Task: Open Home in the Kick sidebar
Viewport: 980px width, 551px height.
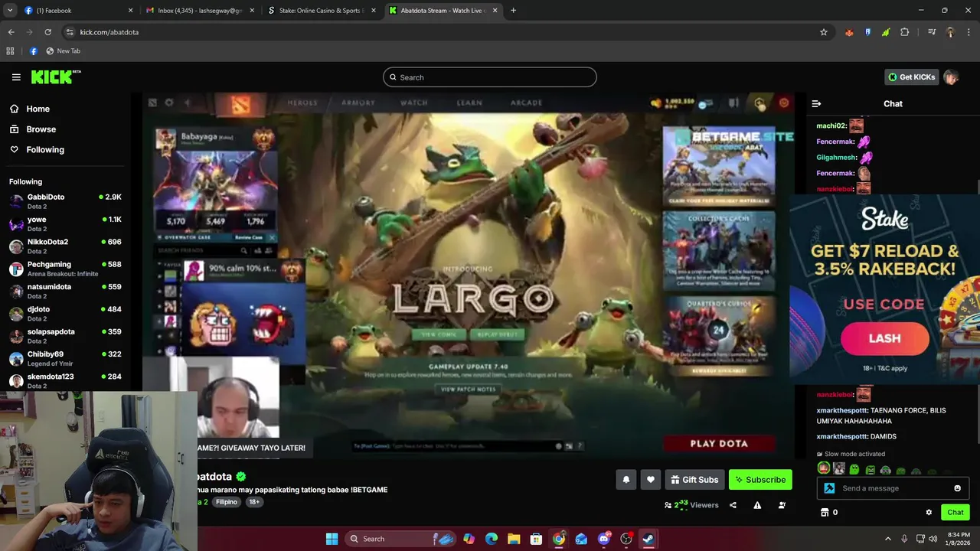Action: click(x=38, y=109)
